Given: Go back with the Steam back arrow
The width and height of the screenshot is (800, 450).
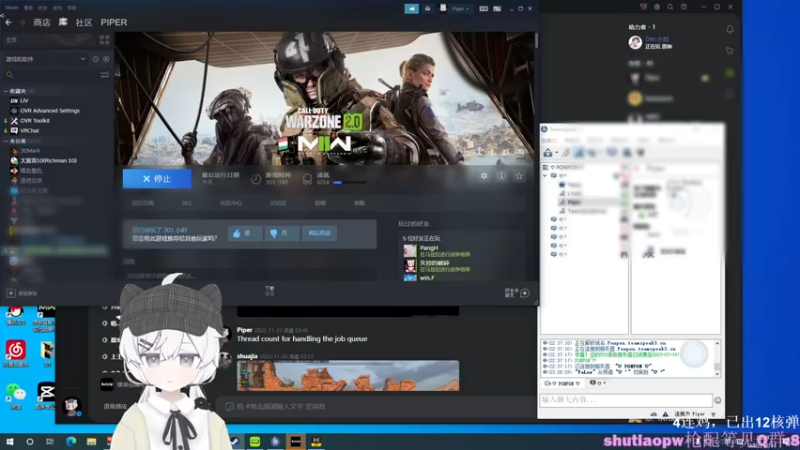Looking at the screenshot, I should pos(9,22).
